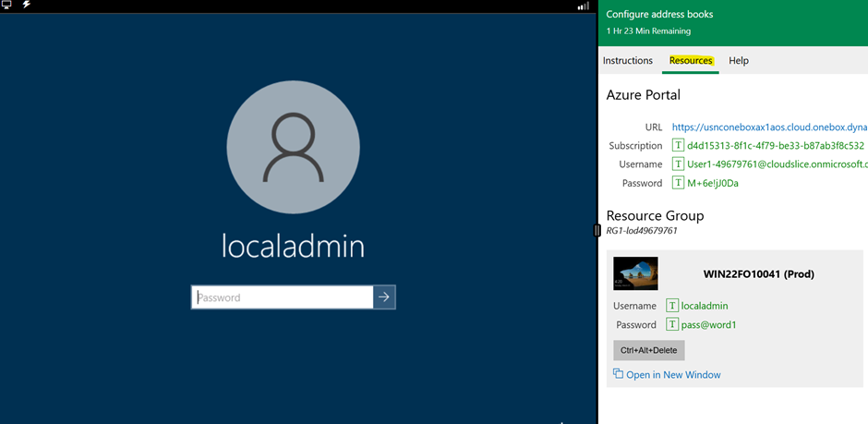Click the monitor icon in the top bar
This screenshot has width=868, height=424.
point(7,5)
